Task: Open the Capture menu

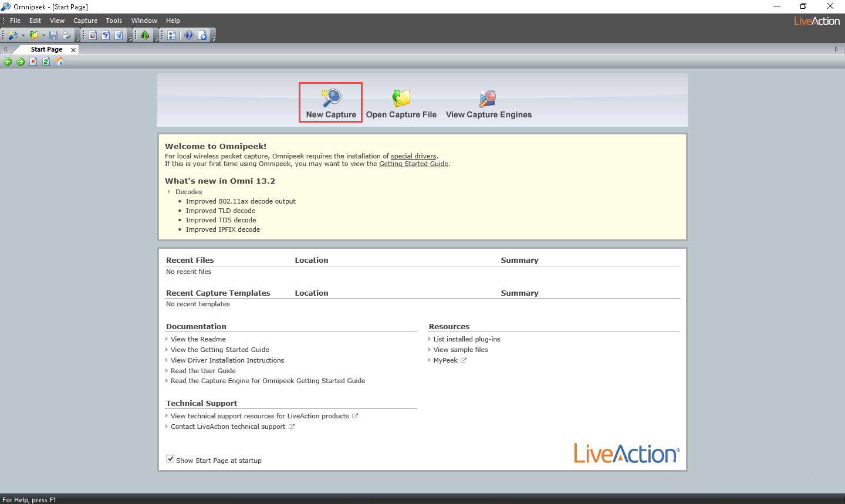Action: tap(85, 21)
